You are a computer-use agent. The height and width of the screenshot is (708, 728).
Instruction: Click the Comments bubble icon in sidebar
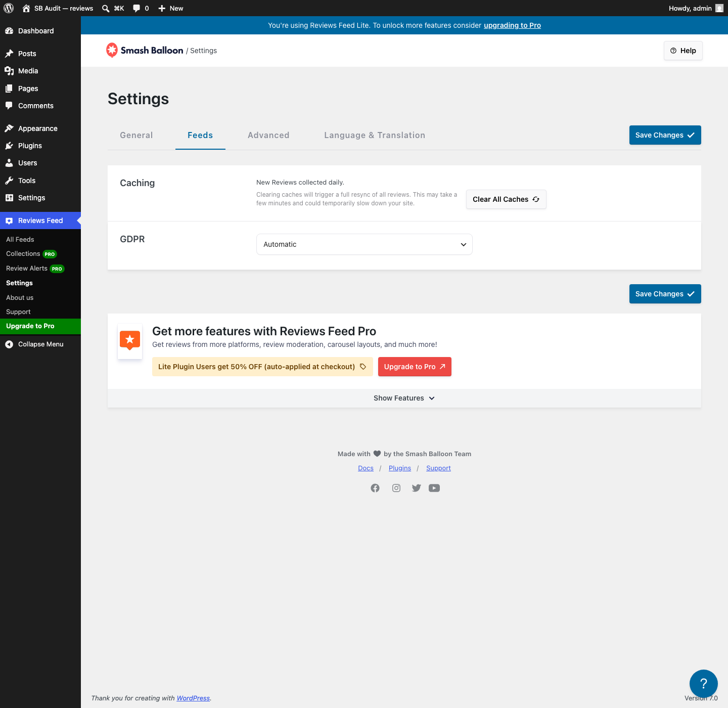coord(9,106)
